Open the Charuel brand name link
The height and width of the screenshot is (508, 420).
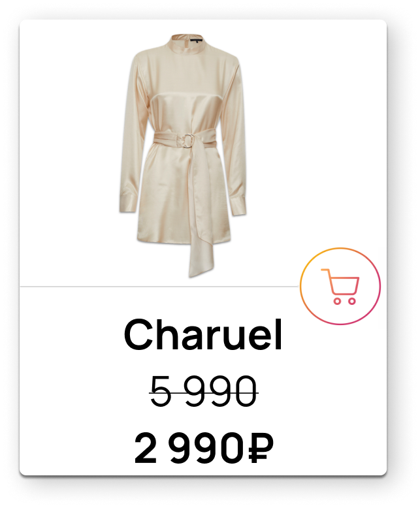(203, 335)
